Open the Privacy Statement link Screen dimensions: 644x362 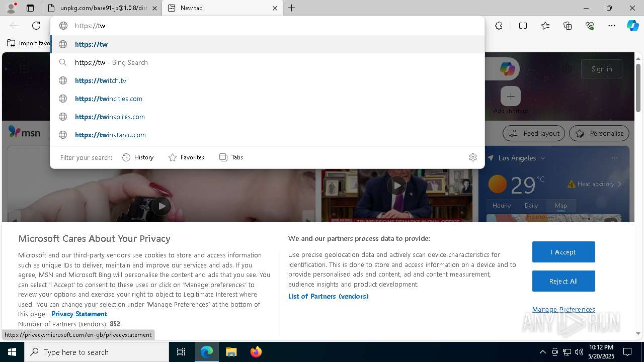[79, 314]
